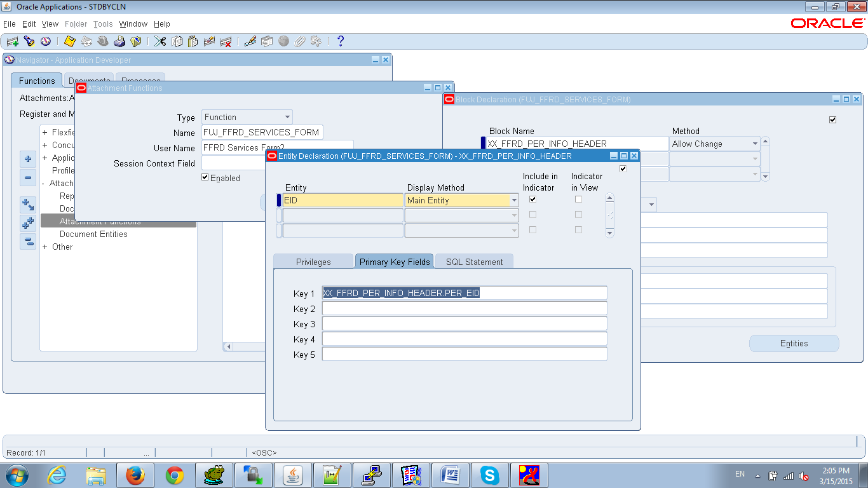Open Firefox from the taskbar
The image size is (868, 488).
point(135,475)
